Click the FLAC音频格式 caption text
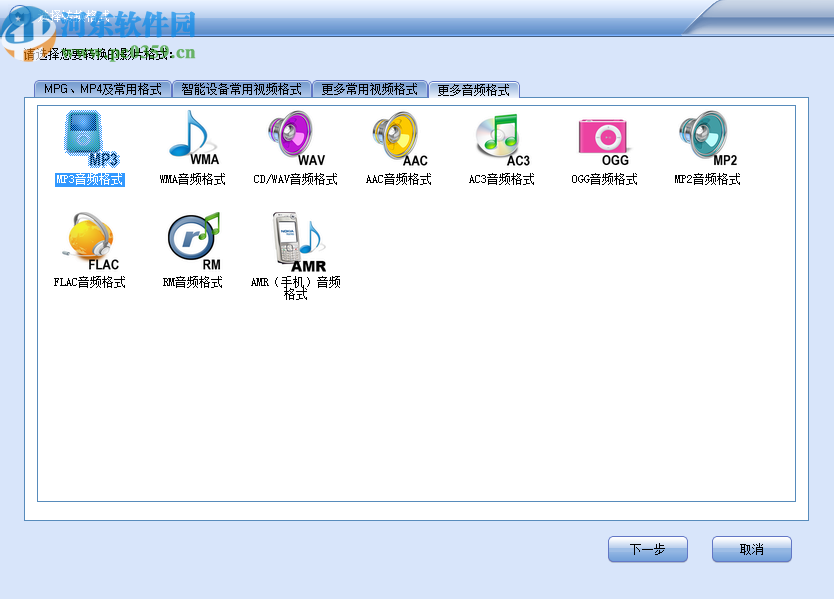Screen dimensions: 834x599 [x=88, y=283]
